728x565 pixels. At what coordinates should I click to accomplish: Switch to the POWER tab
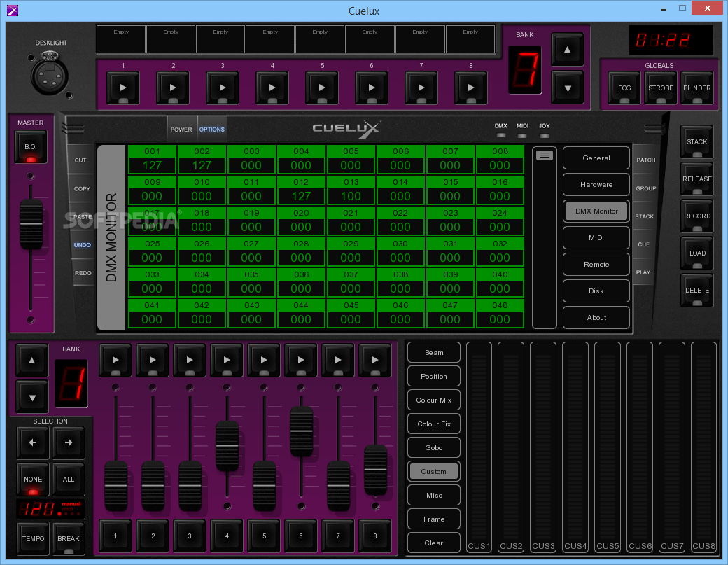click(181, 129)
